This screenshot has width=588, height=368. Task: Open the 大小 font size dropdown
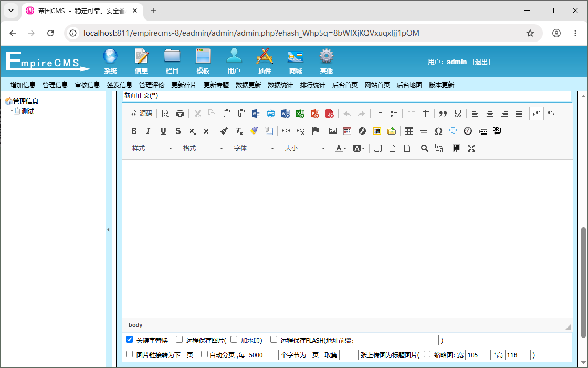(x=304, y=148)
